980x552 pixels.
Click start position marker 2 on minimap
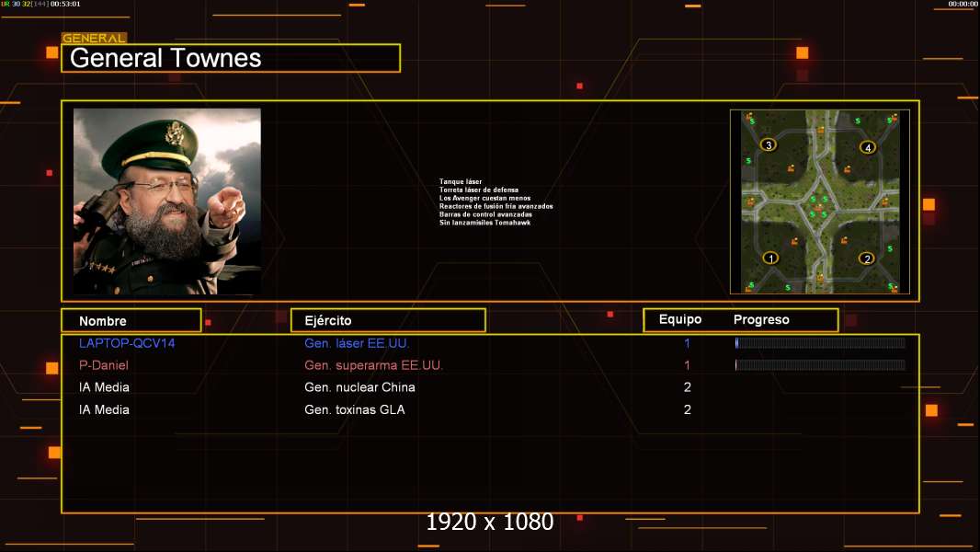click(866, 259)
